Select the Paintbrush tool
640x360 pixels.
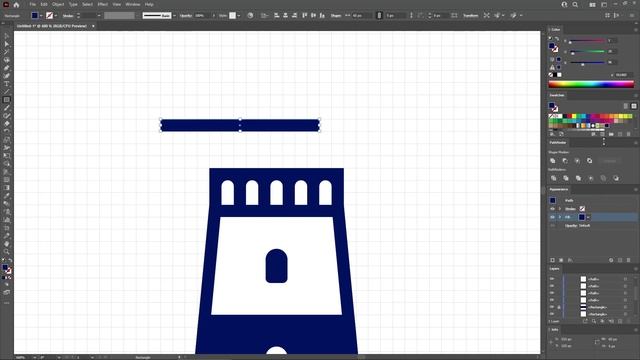[7, 108]
